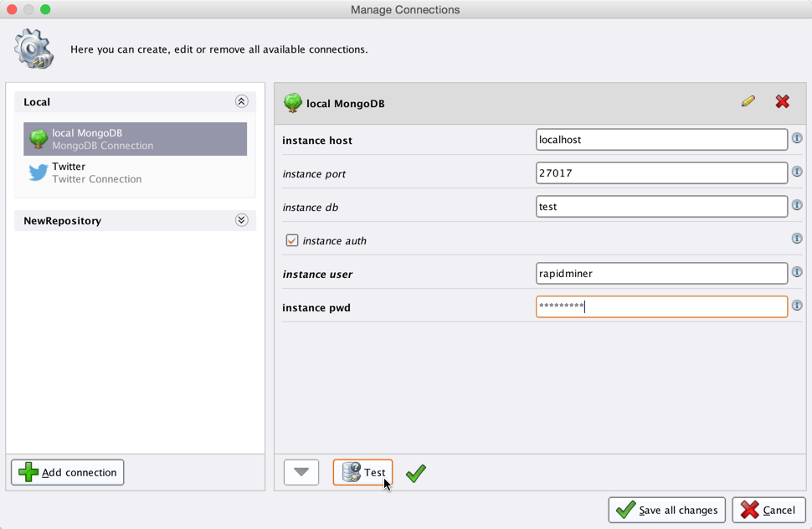Click info icon next to instance port
The image size is (812, 529).
tap(797, 172)
